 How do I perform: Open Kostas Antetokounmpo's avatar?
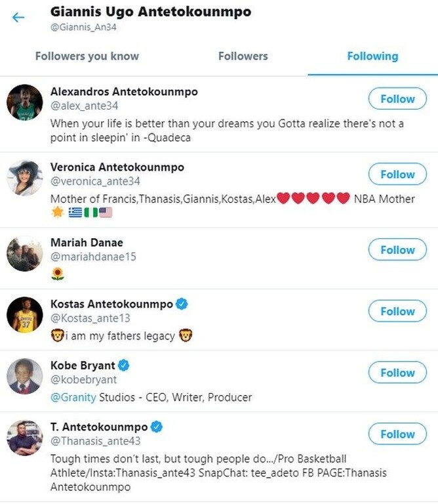[x=25, y=315]
